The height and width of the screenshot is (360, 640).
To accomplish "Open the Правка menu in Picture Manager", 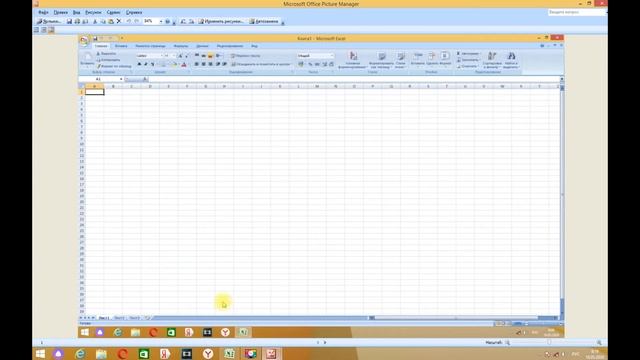I will (61, 13).
